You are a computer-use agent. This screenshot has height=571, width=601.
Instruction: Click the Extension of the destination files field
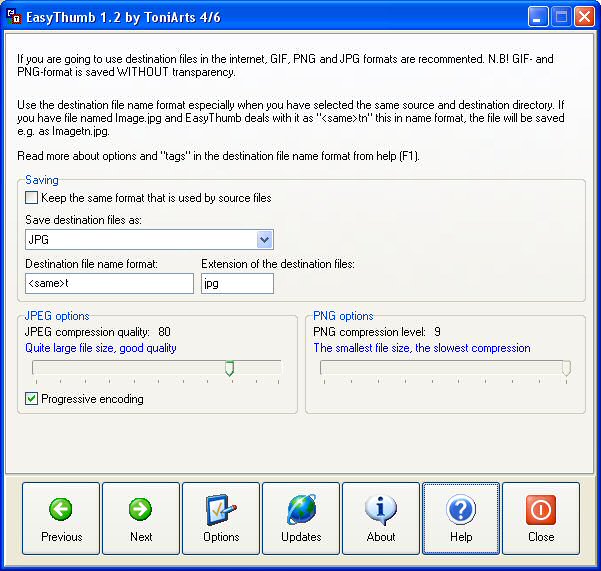point(237,284)
